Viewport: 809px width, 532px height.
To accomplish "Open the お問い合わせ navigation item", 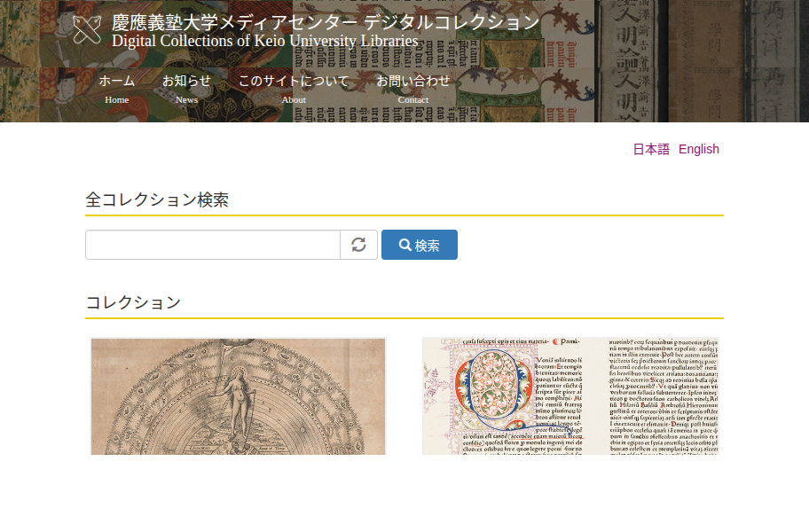I will [x=412, y=90].
